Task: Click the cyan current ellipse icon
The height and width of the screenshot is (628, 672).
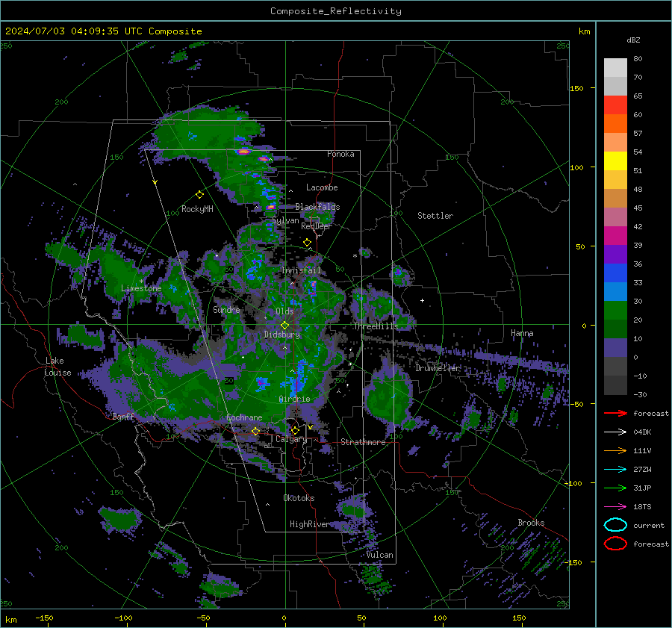Action: pyautogui.click(x=615, y=525)
